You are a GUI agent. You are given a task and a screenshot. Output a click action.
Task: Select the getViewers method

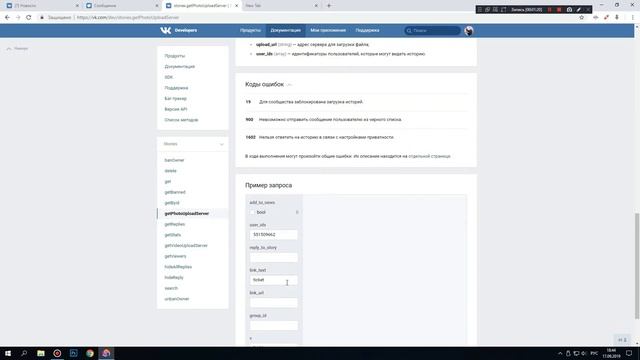click(175, 256)
